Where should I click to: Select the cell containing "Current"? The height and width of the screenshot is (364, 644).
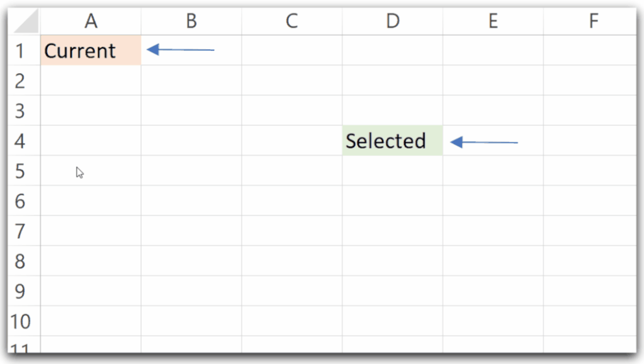91,51
